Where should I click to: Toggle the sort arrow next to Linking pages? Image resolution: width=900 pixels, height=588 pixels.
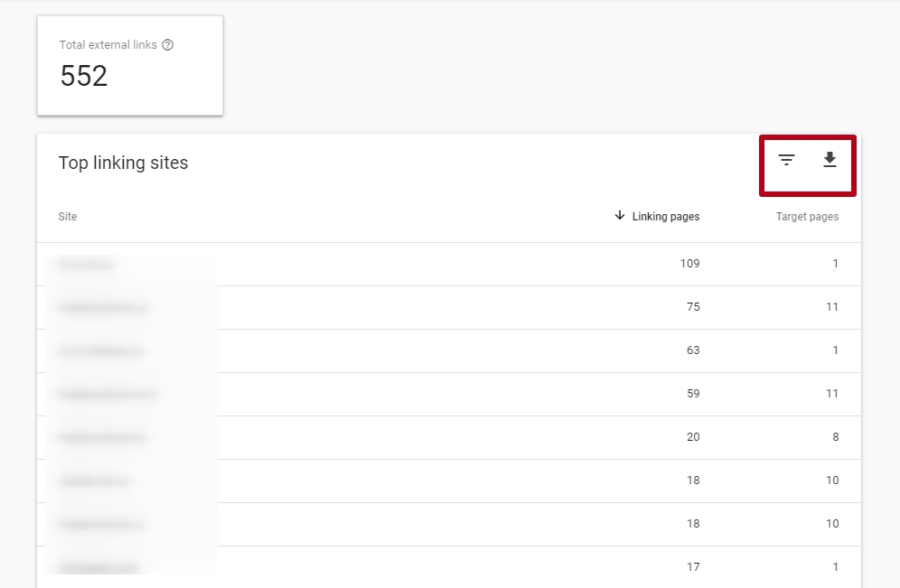click(619, 215)
